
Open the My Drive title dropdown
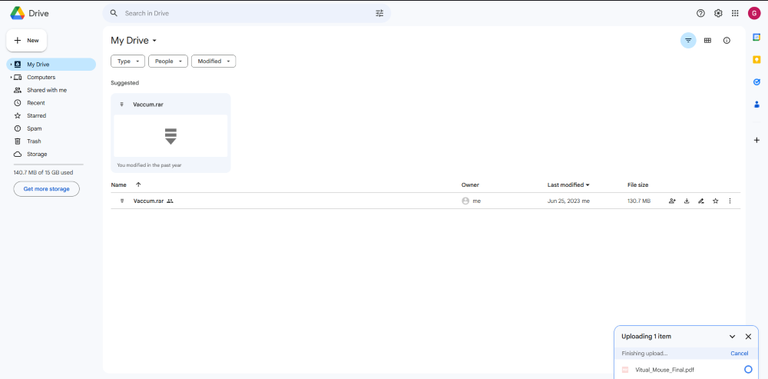[133, 41]
